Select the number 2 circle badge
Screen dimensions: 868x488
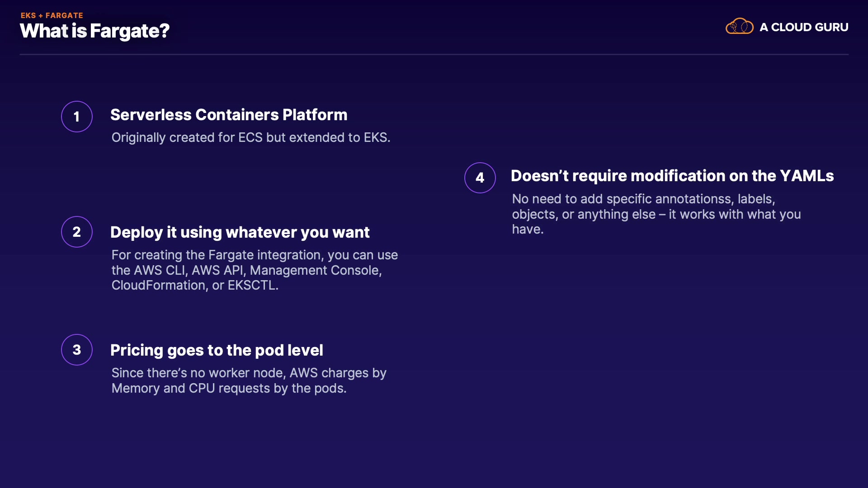coord(77,232)
